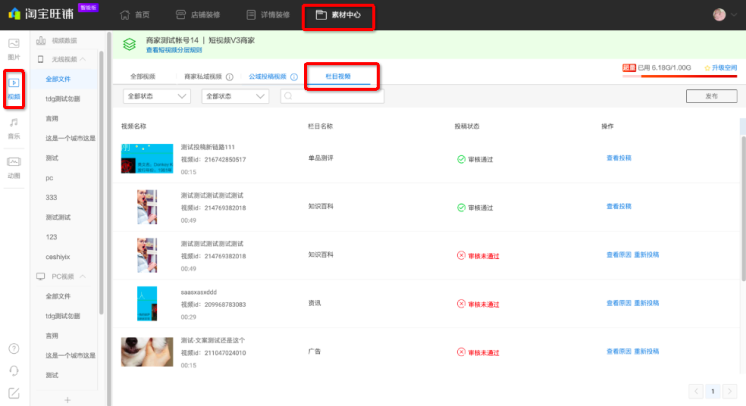Click the 升级空间 upgrade link

click(x=720, y=68)
